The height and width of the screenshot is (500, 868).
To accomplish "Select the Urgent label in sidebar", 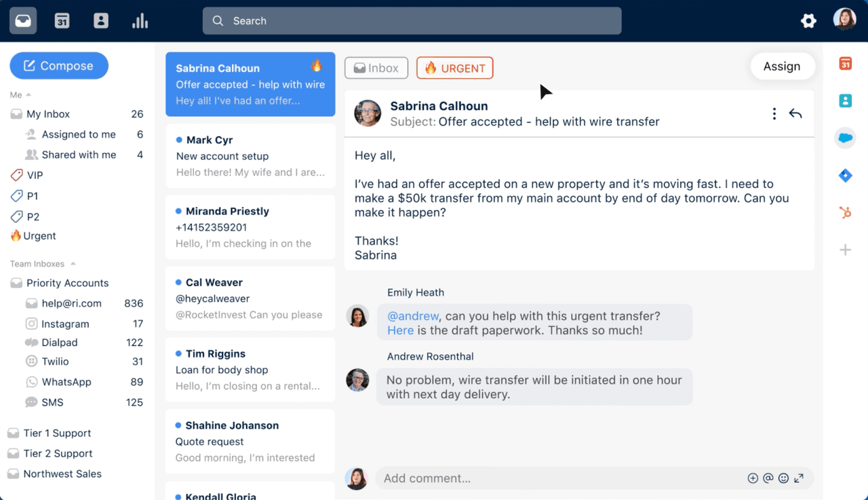I will 39,236.
